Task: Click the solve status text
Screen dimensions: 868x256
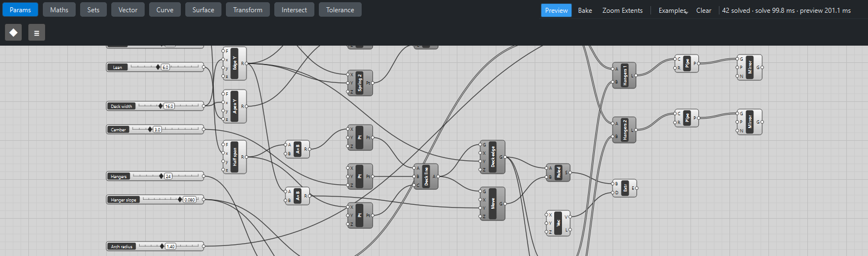Action: coord(786,11)
